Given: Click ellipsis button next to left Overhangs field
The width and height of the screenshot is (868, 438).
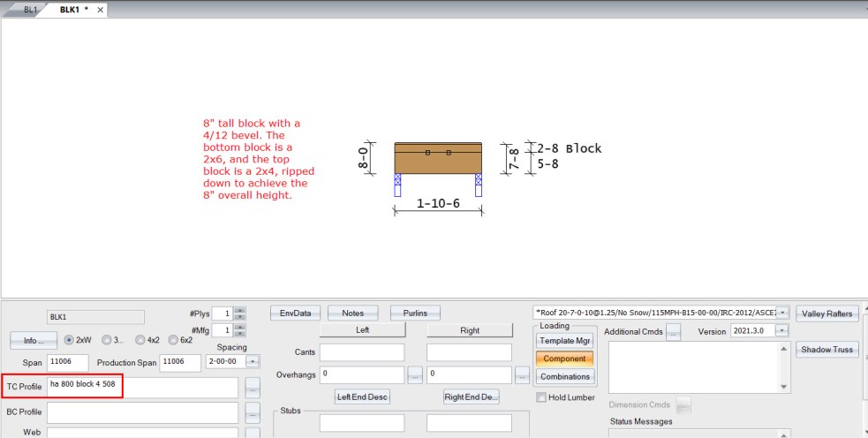Looking at the screenshot, I should coord(415,375).
